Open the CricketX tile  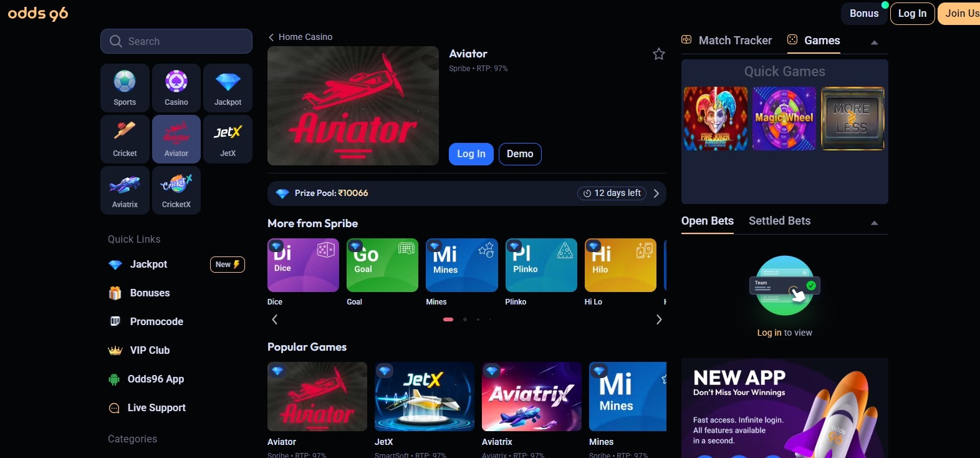pos(176,190)
